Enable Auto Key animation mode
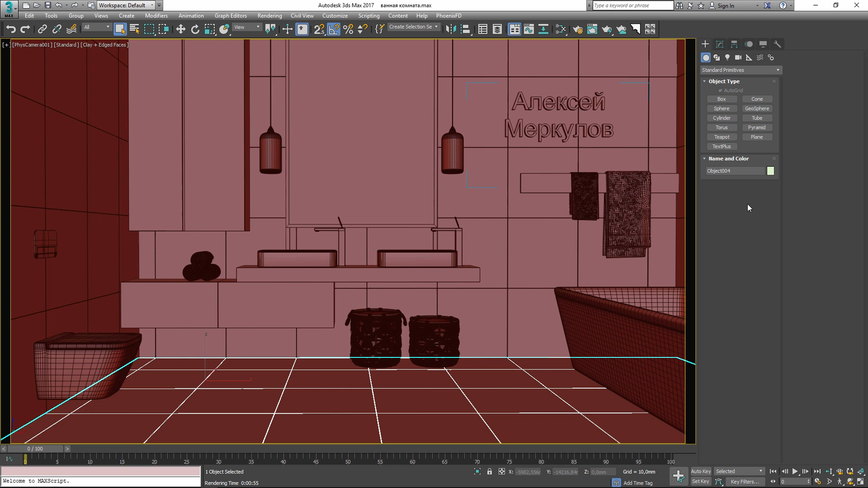 pyautogui.click(x=701, y=471)
